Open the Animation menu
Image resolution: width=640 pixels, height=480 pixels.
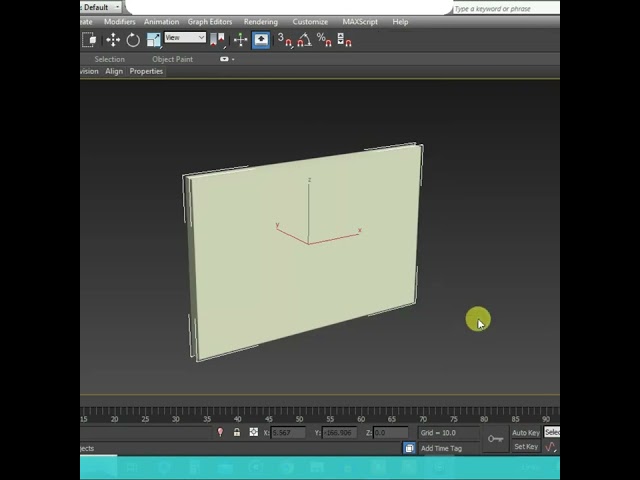coord(161,22)
